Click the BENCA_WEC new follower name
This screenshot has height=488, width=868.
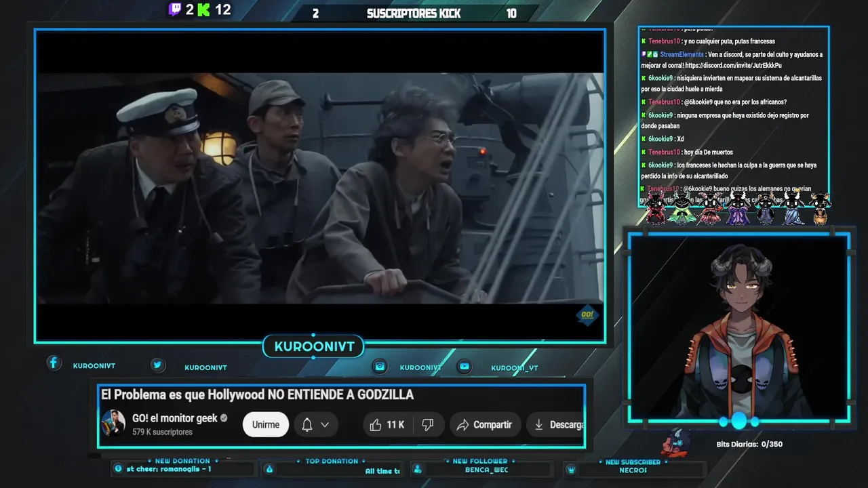(486, 470)
